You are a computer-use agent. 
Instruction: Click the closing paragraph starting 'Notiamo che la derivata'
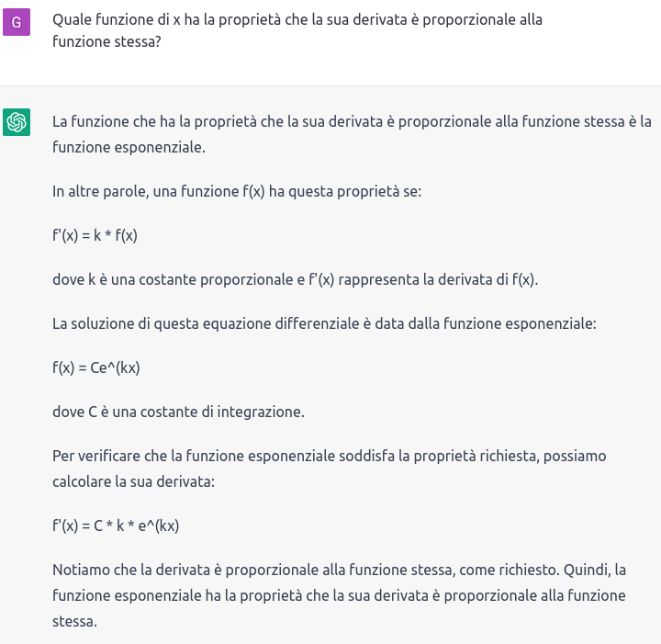point(339,595)
